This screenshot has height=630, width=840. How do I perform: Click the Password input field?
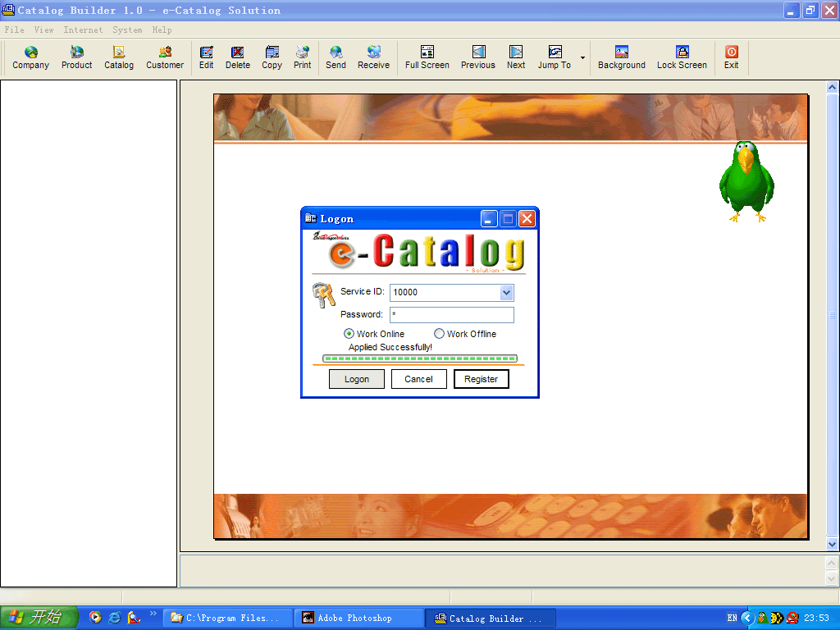452,314
